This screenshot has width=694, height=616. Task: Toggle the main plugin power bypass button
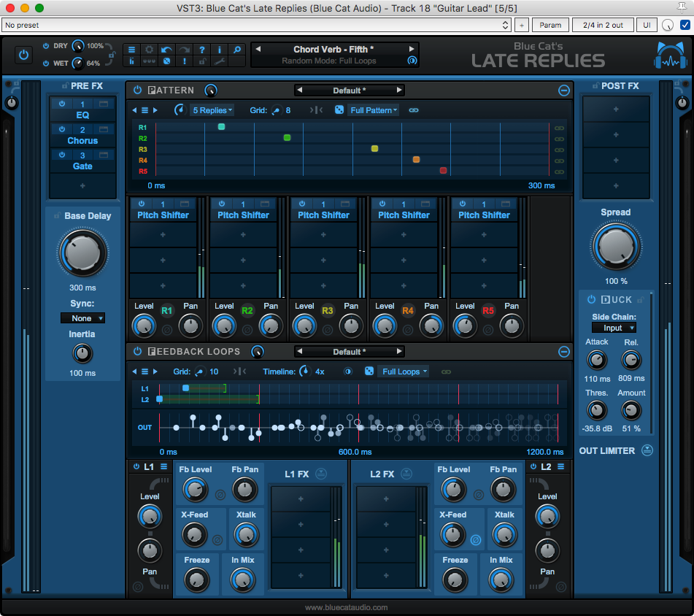[23, 55]
